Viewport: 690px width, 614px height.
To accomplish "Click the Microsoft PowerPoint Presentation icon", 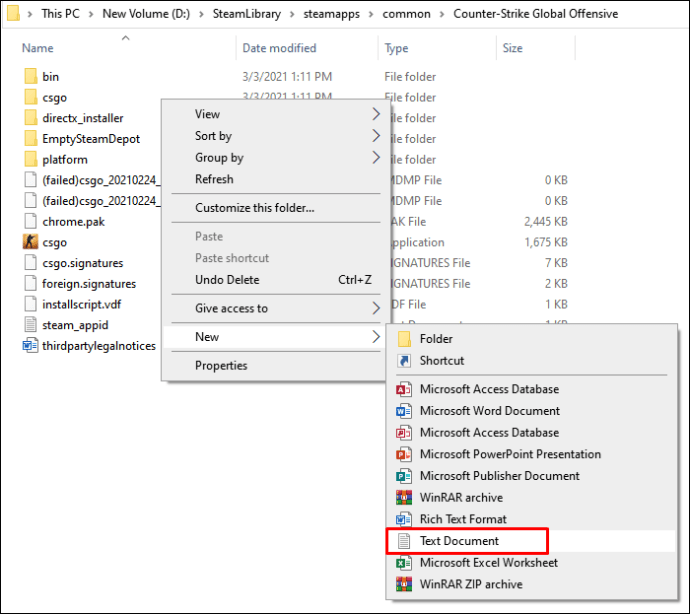I will pos(404,454).
